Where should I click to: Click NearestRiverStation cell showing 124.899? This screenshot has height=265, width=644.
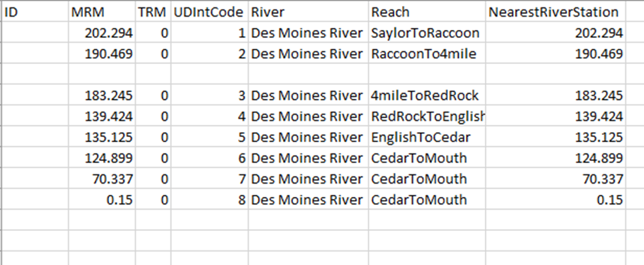[556, 158]
